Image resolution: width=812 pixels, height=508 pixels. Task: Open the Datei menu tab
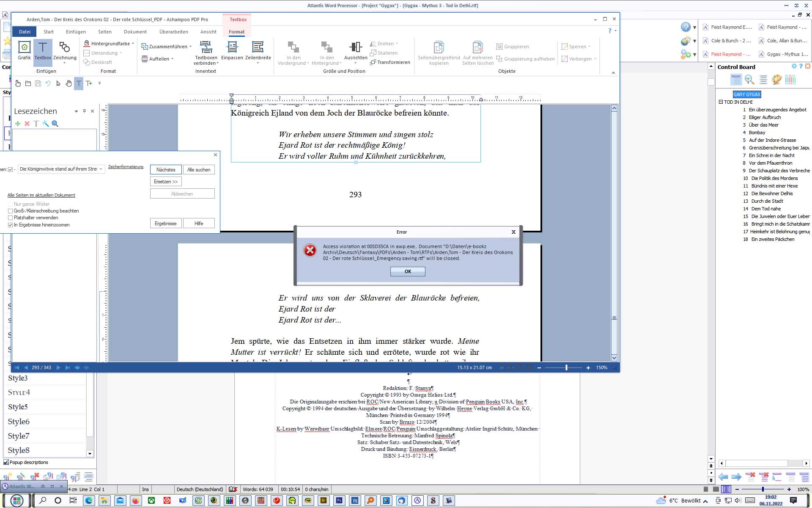[x=25, y=32]
